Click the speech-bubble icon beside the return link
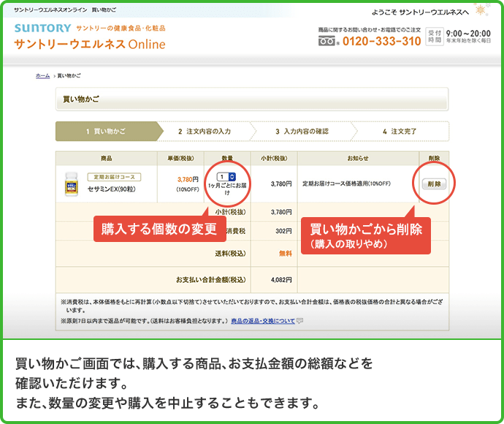 coord(299,321)
